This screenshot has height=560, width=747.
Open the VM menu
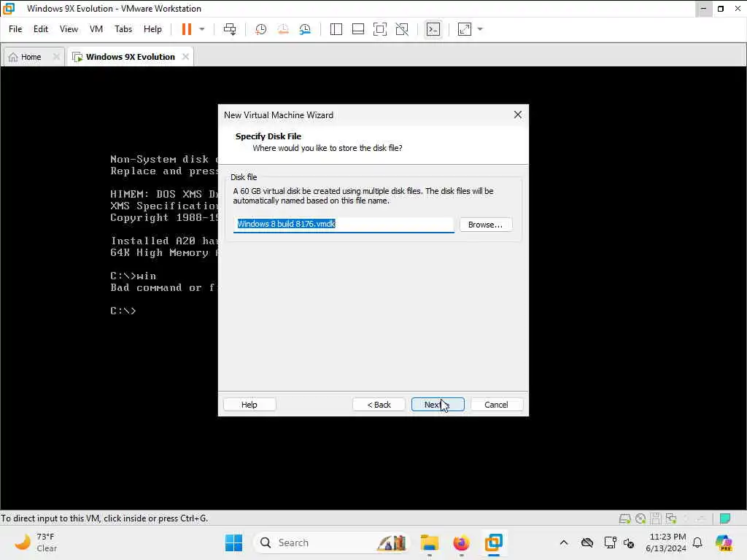tap(96, 29)
